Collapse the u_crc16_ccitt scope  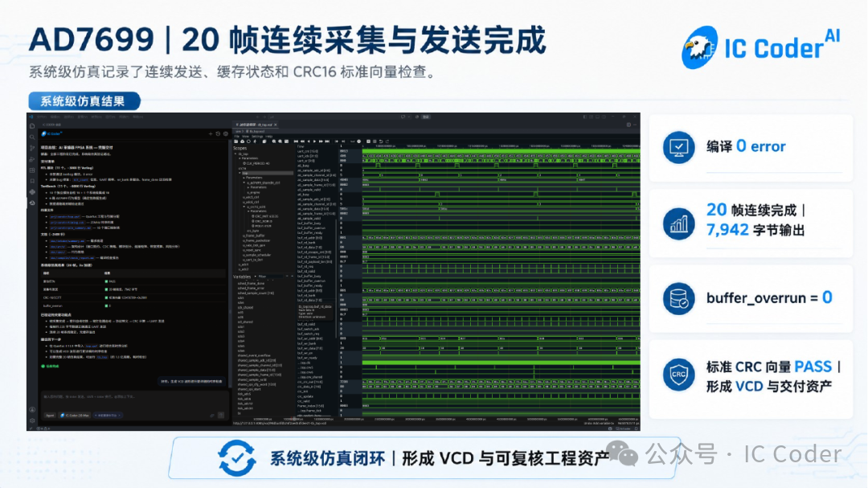click(x=244, y=207)
